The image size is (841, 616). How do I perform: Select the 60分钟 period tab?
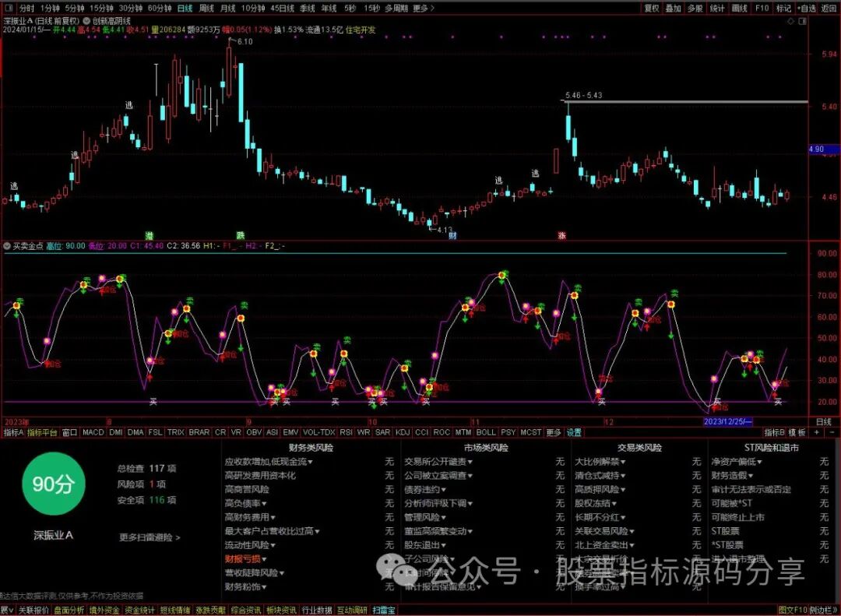(160, 8)
